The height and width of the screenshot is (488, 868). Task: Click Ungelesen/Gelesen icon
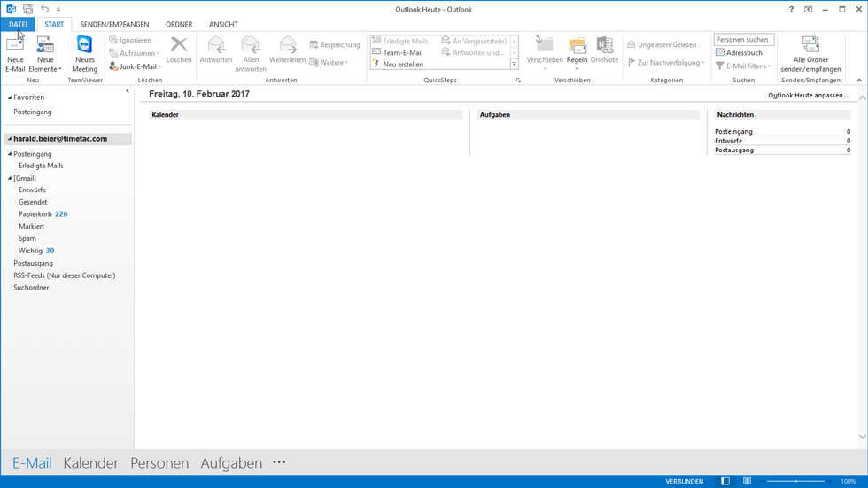[631, 45]
